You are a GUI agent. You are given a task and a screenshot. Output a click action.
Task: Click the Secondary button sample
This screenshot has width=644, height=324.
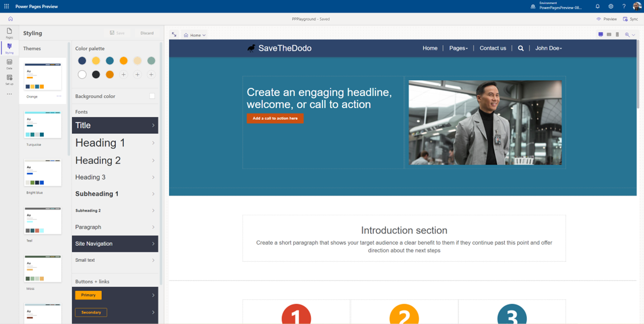click(91, 312)
